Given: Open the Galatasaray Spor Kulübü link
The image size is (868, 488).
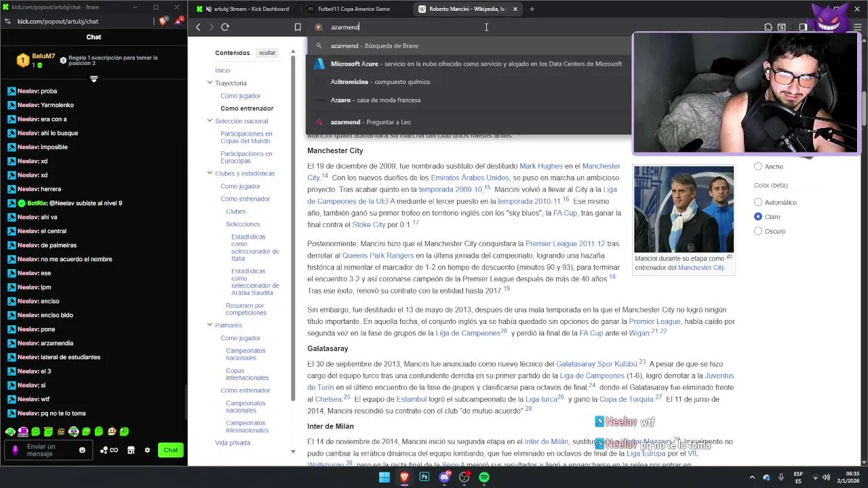Looking at the screenshot, I should click(x=597, y=364).
